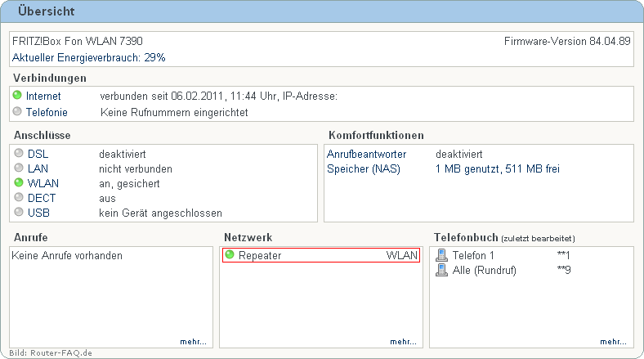
Task: Click the Übersicht page heading
Action: click(x=47, y=11)
